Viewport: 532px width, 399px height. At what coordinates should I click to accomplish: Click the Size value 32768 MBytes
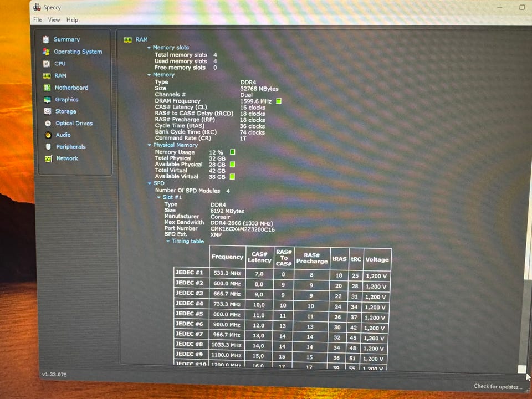[259, 89]
